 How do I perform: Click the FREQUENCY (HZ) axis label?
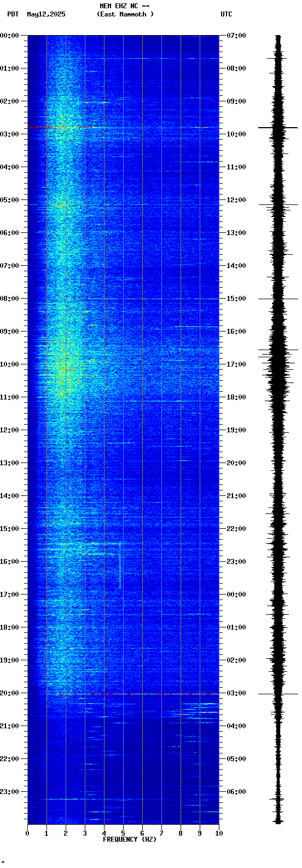pyautogui.click(x=130, y=840)
